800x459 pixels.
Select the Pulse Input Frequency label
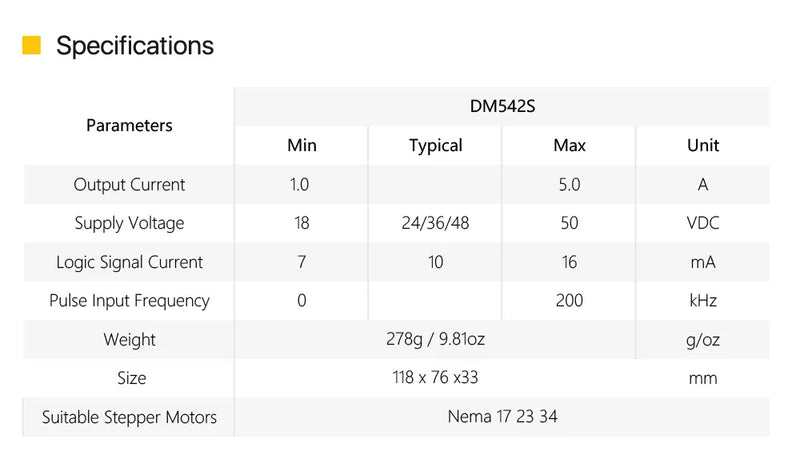pos(129,301)
